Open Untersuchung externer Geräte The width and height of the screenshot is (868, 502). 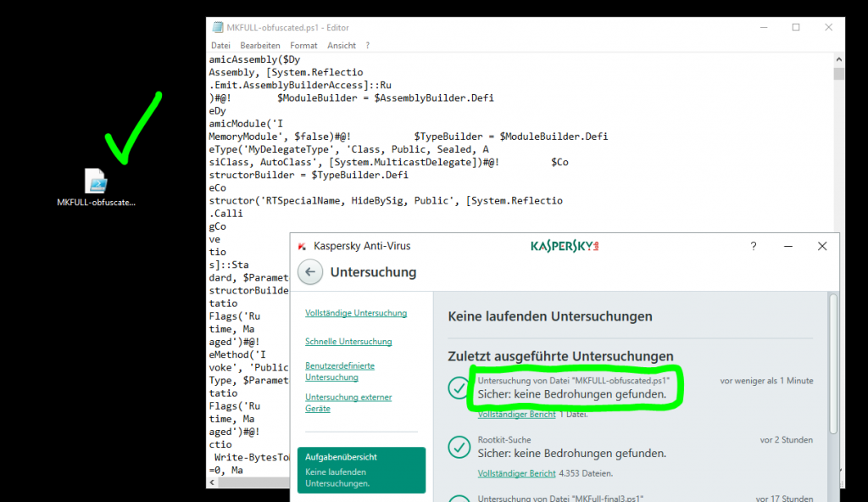348,403
